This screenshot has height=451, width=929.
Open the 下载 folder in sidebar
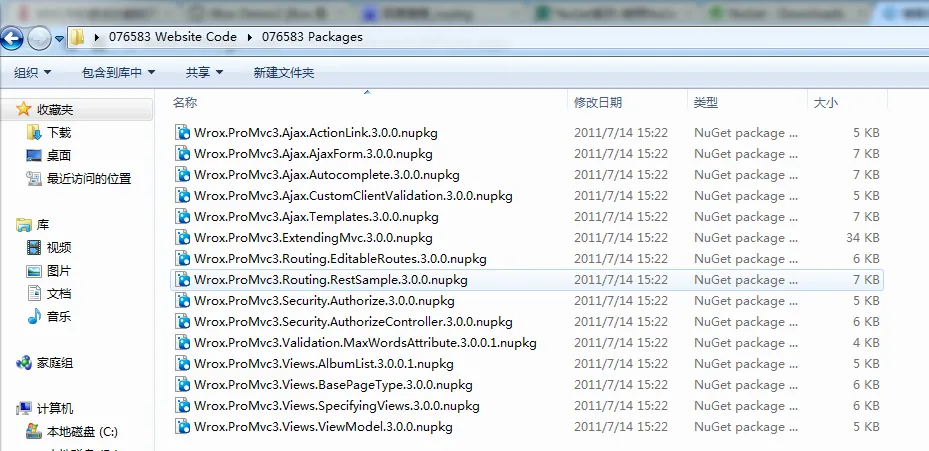[x=49, y=132]
